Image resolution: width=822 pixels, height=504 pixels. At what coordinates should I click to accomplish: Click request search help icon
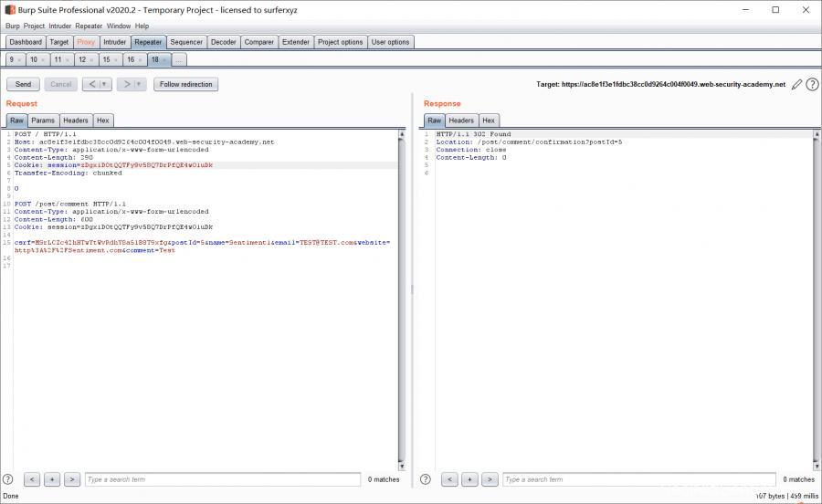8,479
